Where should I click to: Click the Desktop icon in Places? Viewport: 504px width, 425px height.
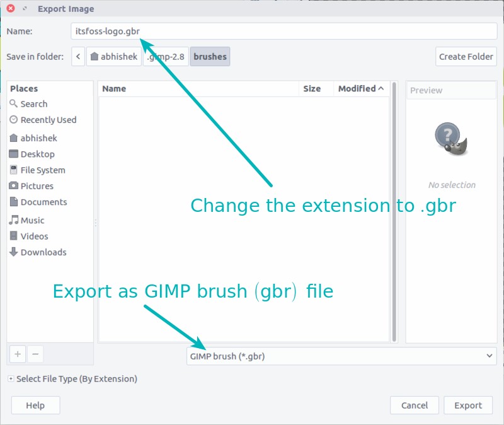tap(13, 154)
